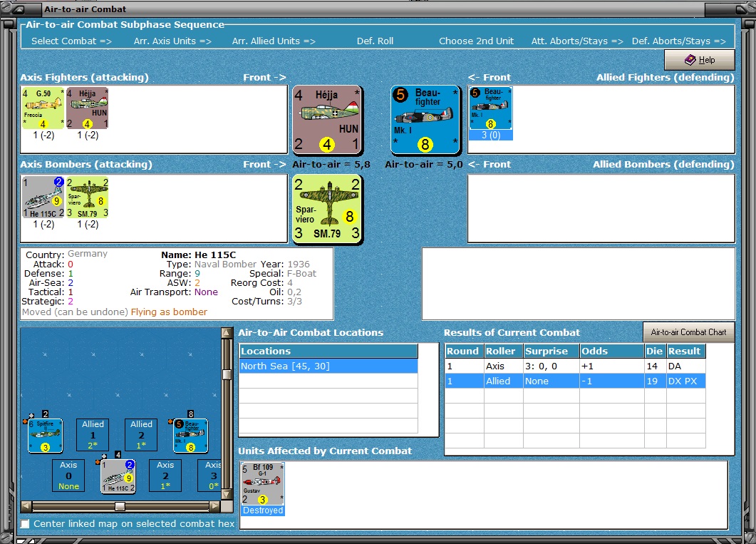Click the empty unit info panel at right
Screen dimensions: 756x544
pyautogui.click(x=579, y=284)
